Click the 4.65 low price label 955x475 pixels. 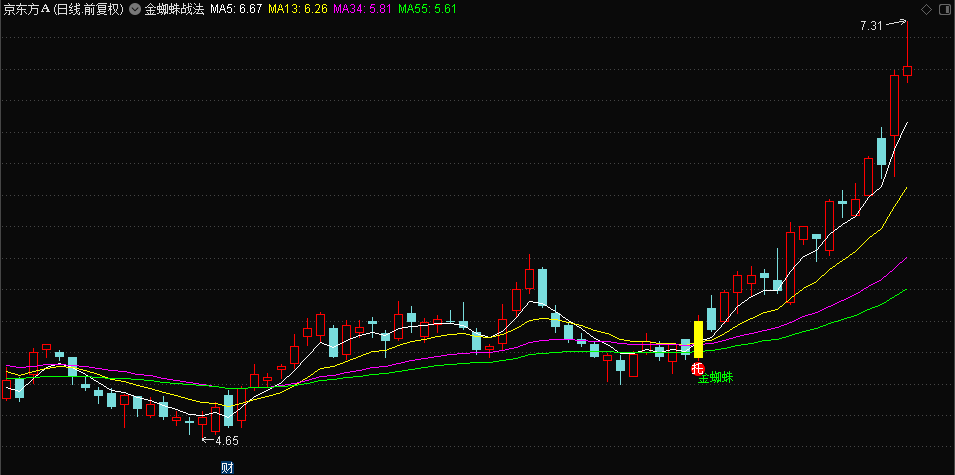point(227,441)
